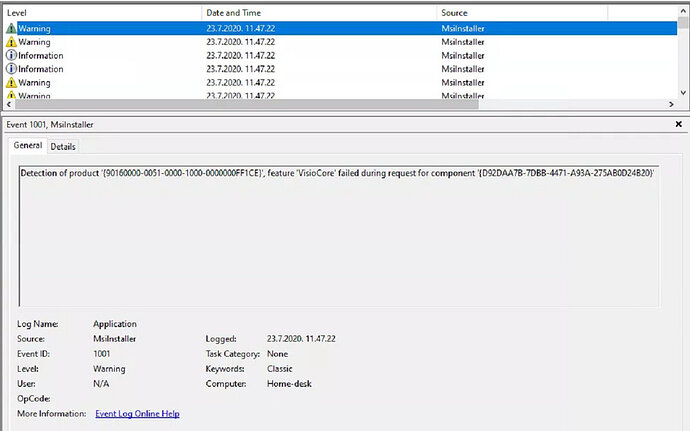Click the Log Name value 'Application'
The height and width of the screenshot is (431, 690).
[x=115, y=324]
